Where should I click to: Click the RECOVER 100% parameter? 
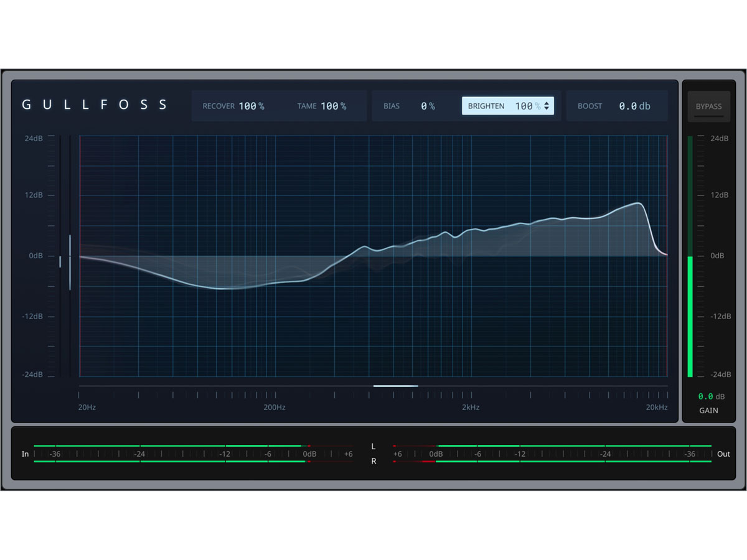click(x=233, y=106)
